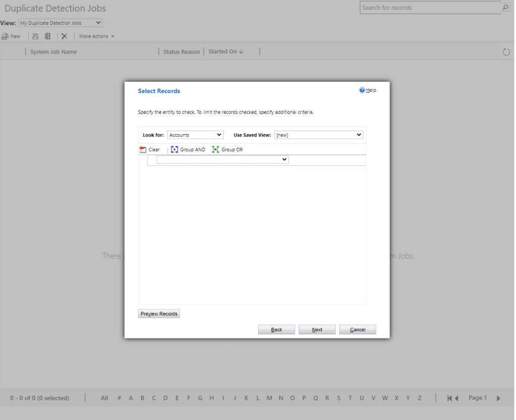Go to next page using the right arrow
The image size is (516, 420).
pyautogui.click(x=499, y=398)
